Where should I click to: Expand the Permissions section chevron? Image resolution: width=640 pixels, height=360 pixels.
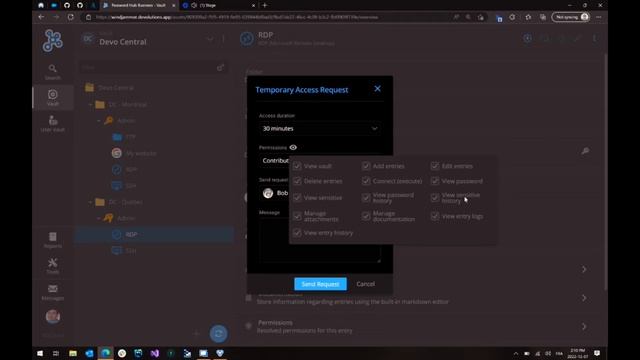[x=584, y=327]
